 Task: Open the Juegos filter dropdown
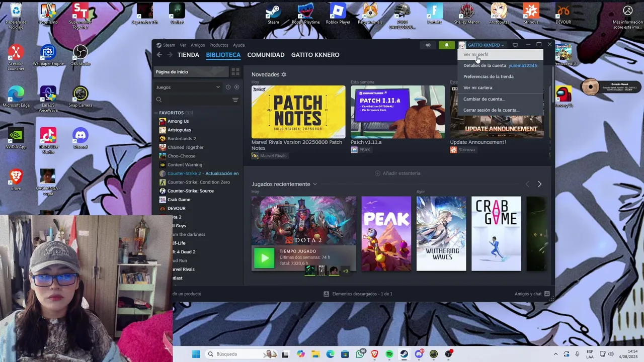coord(188,87)
